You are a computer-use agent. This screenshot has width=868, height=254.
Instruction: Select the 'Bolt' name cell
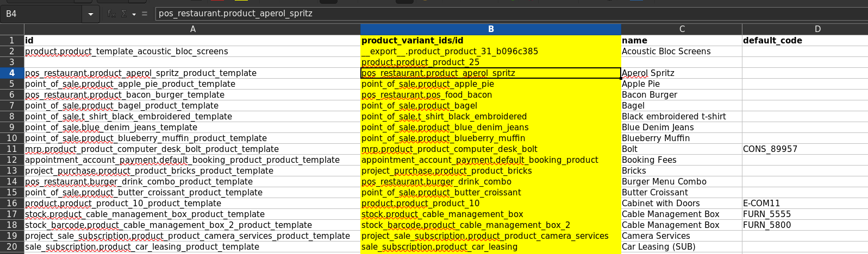[x=682, y=149]
